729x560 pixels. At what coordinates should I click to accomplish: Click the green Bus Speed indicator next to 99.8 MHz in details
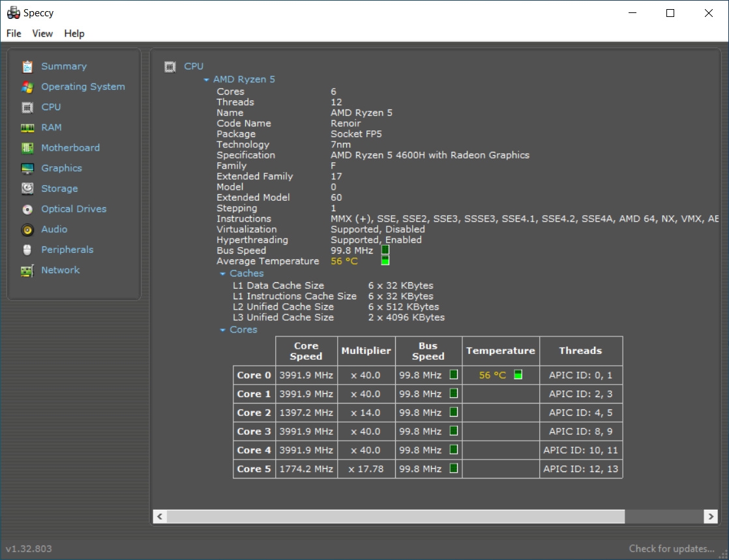(385, 250)
